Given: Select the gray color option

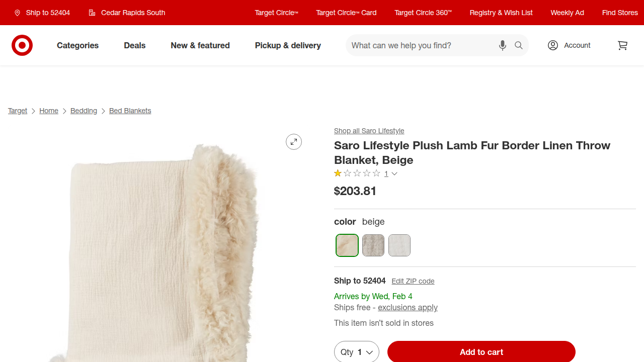Looking at the screenshot, I should click(373, 245).
